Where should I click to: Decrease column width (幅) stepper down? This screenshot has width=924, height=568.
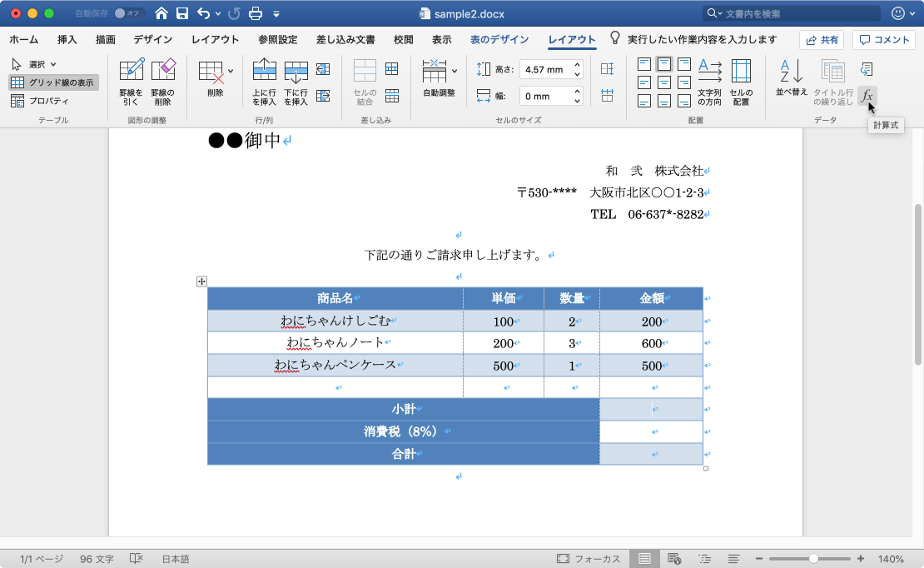coord(578,100)
